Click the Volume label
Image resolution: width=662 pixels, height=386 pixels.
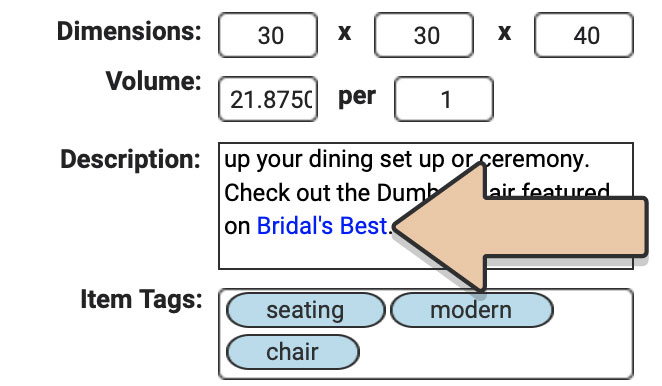point(153,81)
